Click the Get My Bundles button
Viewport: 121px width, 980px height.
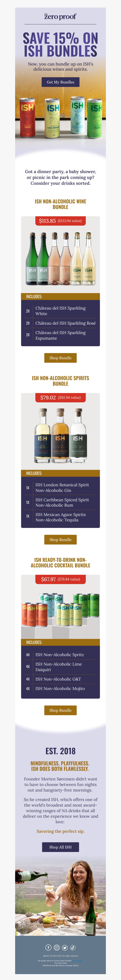60,82
